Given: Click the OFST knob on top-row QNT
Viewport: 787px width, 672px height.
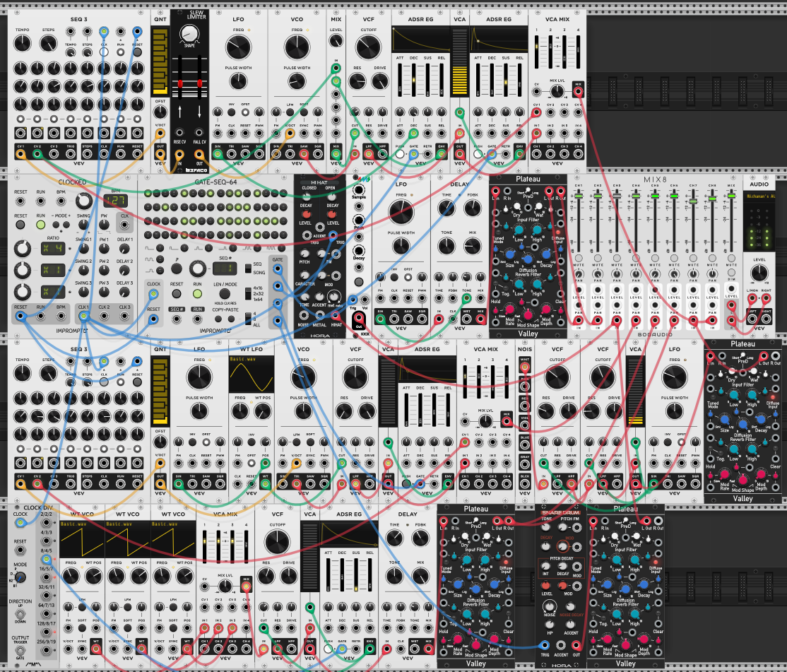Looking at the screenshot, I should [x=160, y=110].
